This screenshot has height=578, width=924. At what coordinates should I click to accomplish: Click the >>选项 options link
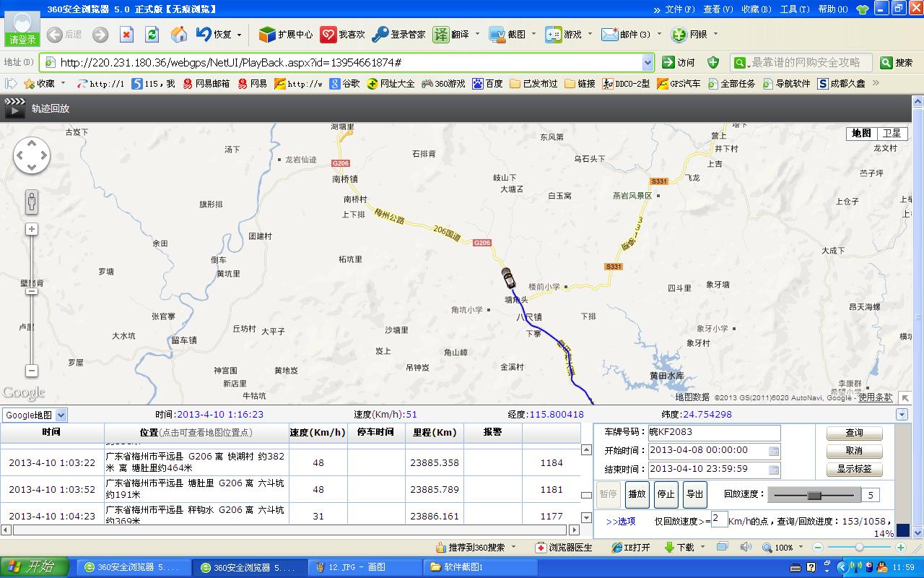[x=621, y=521]
